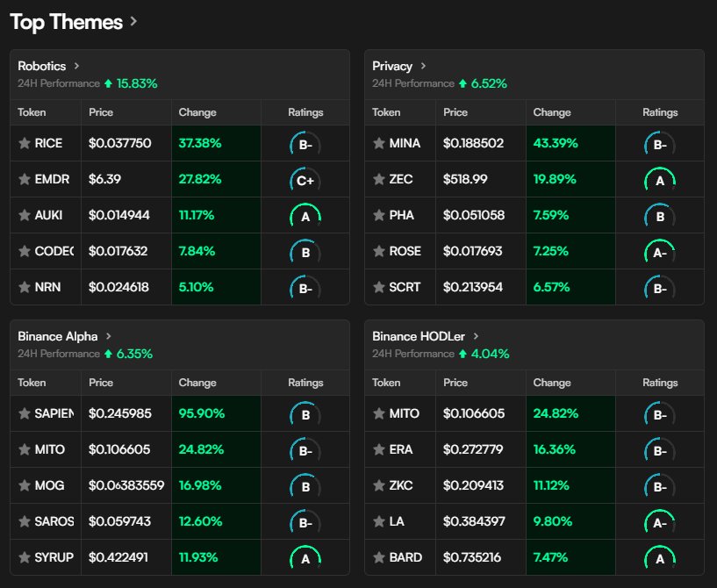Click the MOG star icon
The width and height of the screenshot is (717, 588).
tap(25, 485)
